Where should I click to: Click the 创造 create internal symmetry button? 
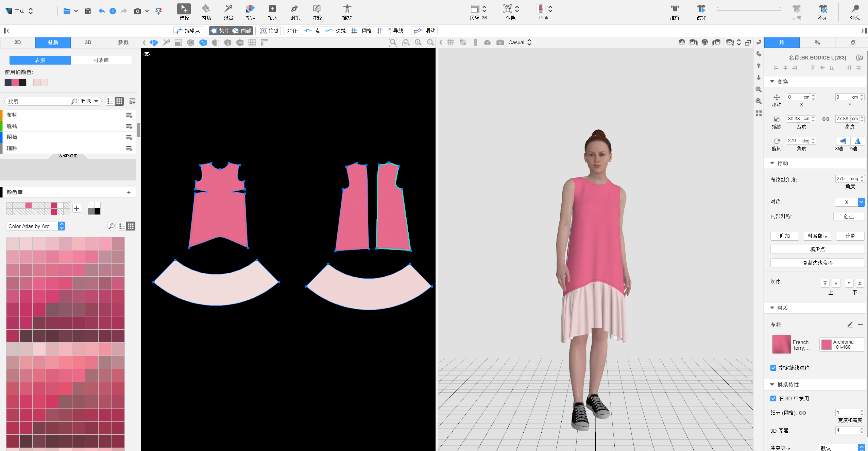tap(849, 216)
